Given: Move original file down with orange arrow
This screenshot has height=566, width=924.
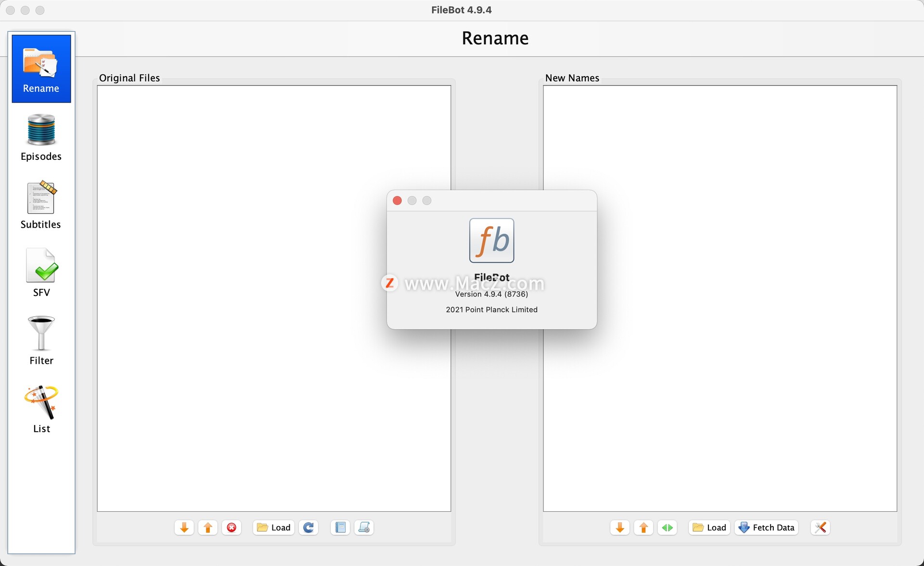Looking at the screenshot, I should (184, 527).
